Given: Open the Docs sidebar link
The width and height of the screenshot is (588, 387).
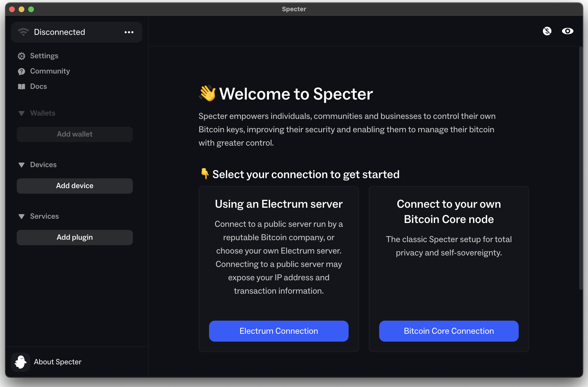Looking at the screenshot, I should coord(38,87).
